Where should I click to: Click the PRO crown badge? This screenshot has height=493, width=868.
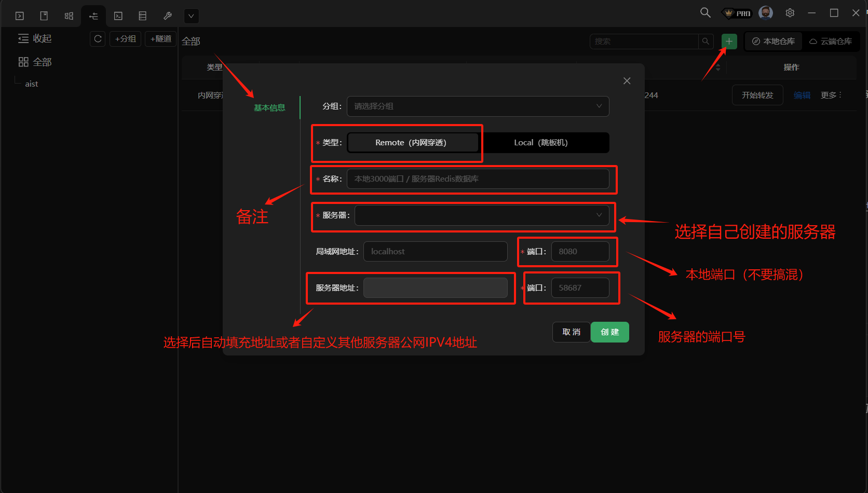738,13
